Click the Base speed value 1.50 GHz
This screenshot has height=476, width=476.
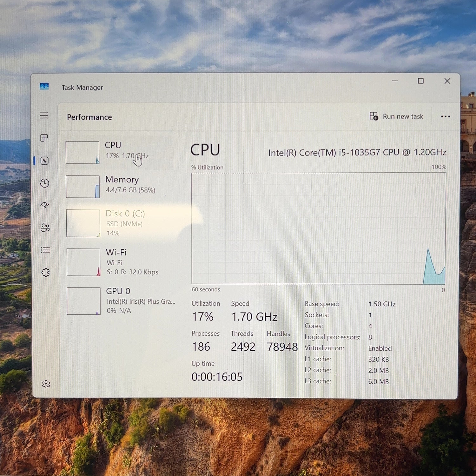point(382,304)
